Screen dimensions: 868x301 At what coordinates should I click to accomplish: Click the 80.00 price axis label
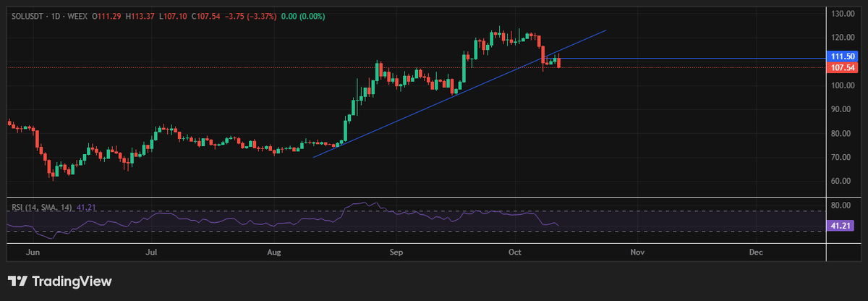coord(841,134)
